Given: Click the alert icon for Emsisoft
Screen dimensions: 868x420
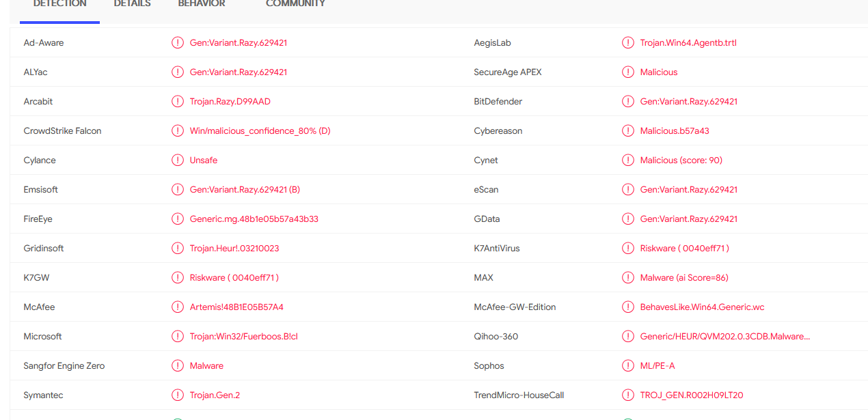Looking at the screenshot, I should click(178, 189).
